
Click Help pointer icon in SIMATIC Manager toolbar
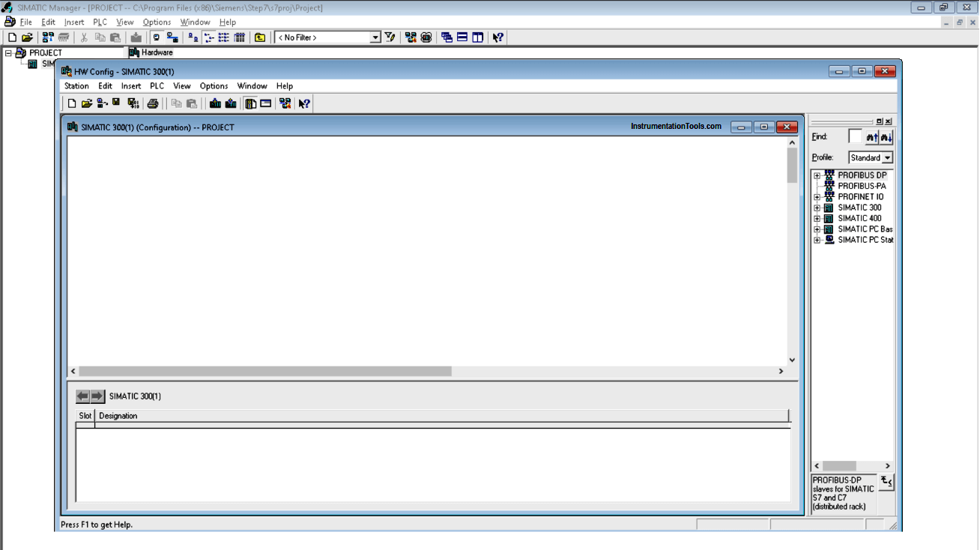[x=497, y=37]
